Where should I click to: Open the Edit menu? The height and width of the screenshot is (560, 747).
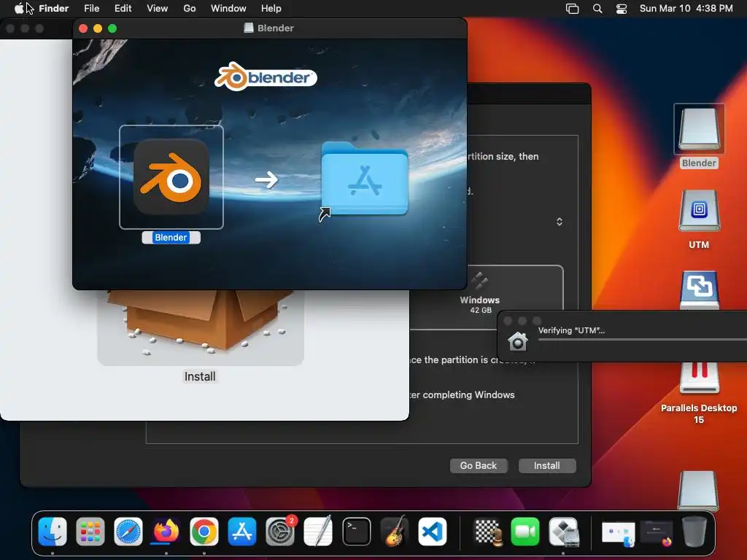tap(123, 9)
